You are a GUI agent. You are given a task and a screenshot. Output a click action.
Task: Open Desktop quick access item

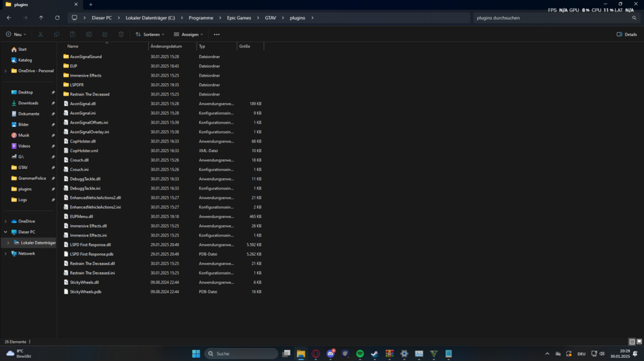(x=26, y=93)
